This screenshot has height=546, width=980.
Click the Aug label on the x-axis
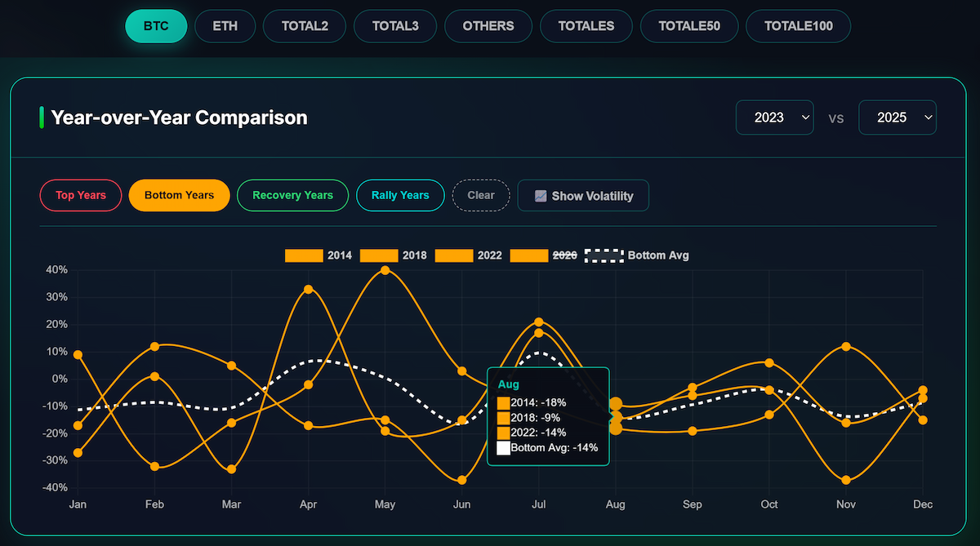(x=616, y=504)
